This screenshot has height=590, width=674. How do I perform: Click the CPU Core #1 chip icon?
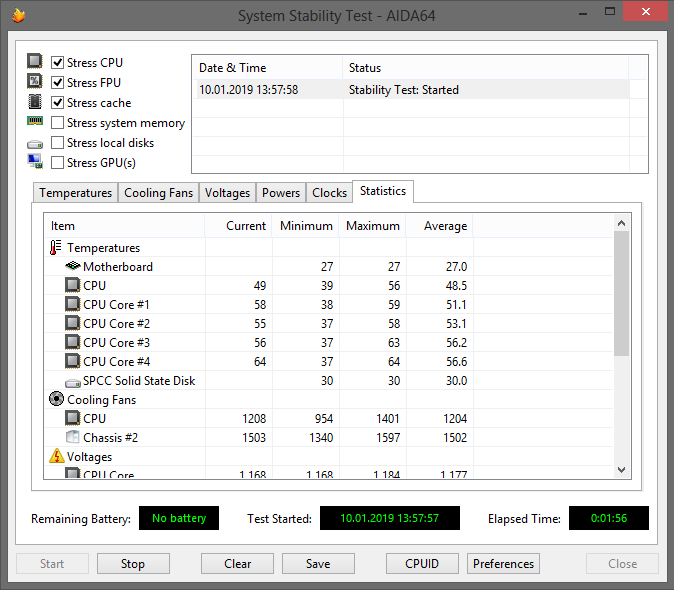pos(73,304)
